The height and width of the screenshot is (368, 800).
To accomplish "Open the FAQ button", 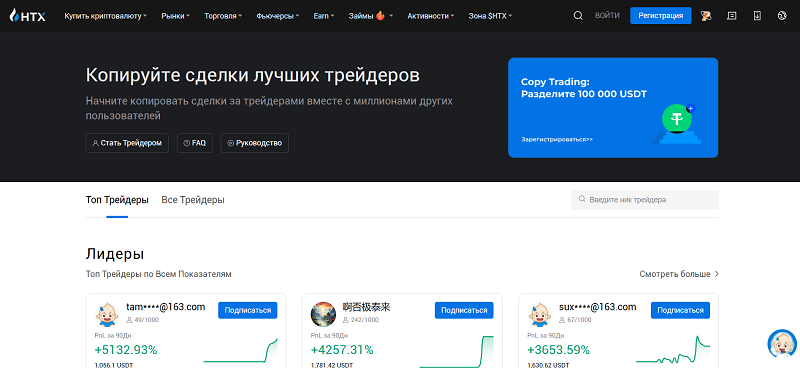I will click(x=194, y=143).
